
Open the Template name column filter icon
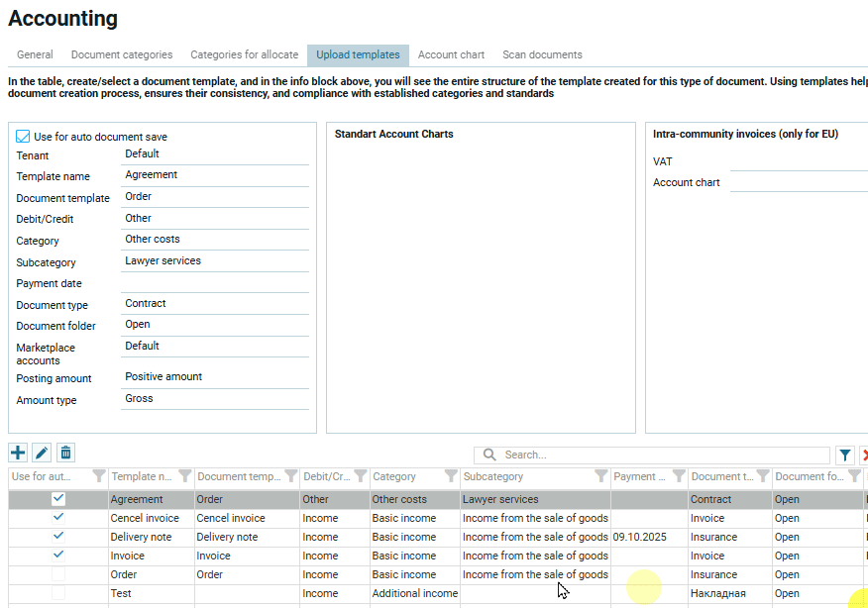pyautogui.click(x=184, y=476)
